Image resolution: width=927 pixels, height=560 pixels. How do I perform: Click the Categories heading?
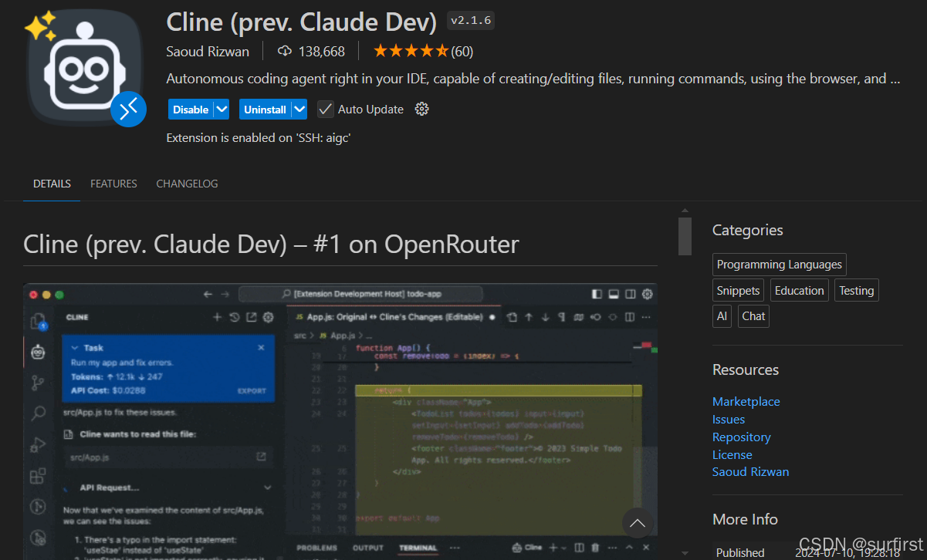pos(747,230)
